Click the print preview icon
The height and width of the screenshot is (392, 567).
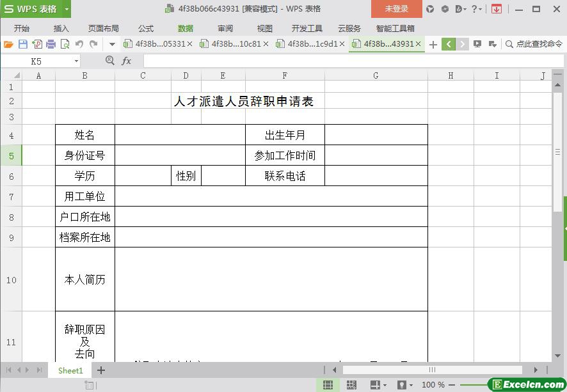click(65, 44)
